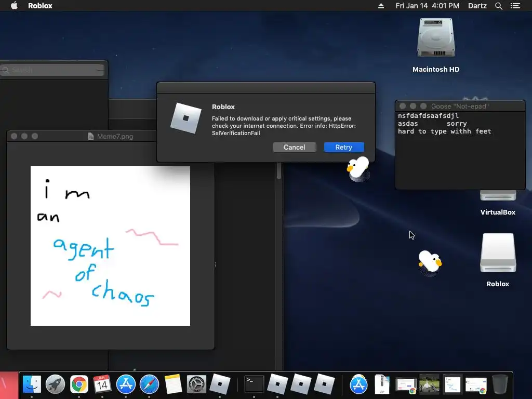Screen dimensions: 532x399
Task: Click the Roblox Dock icon beside System Preferences
Action: click(220, 384)
